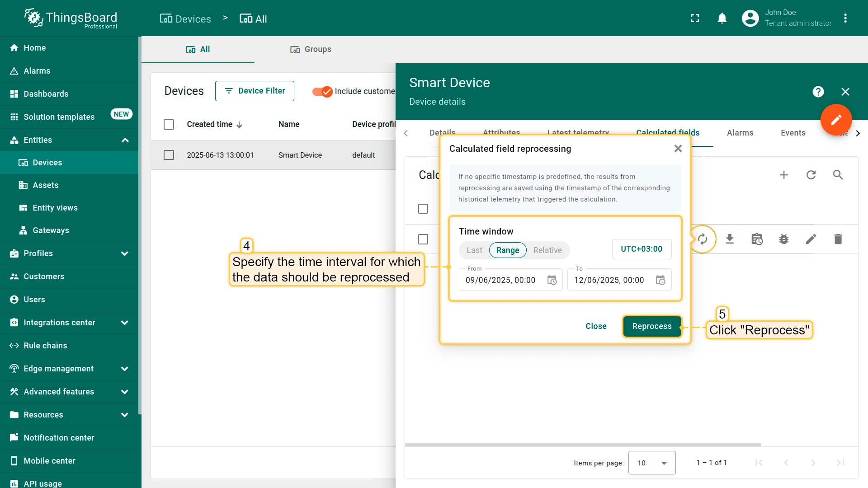Screen dimensions: 868x488
Task: Click the add calculated field plus icon
Action: (784, 175)
